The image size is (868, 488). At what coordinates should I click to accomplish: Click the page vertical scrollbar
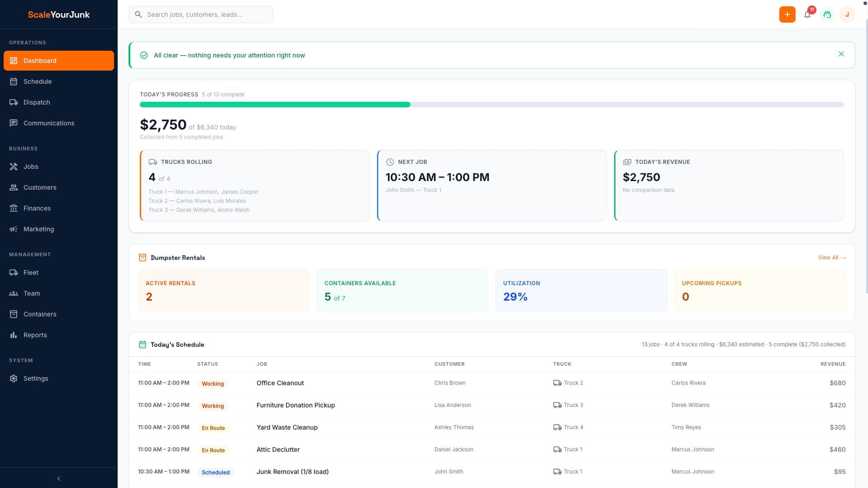pos(866,156)
